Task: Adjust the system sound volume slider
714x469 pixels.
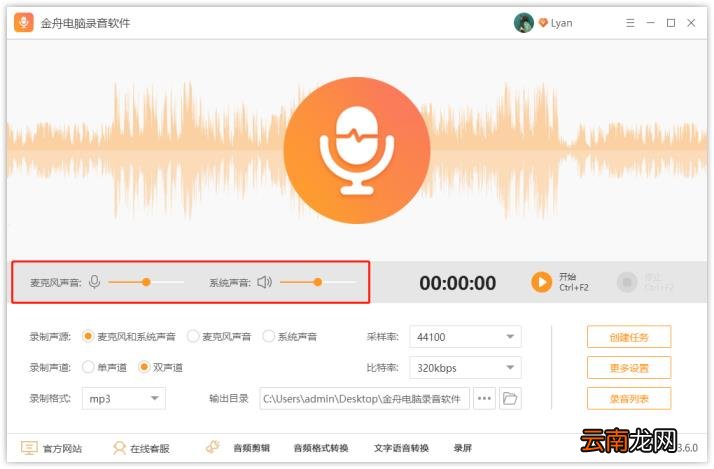Action: [x=317, y=282]
